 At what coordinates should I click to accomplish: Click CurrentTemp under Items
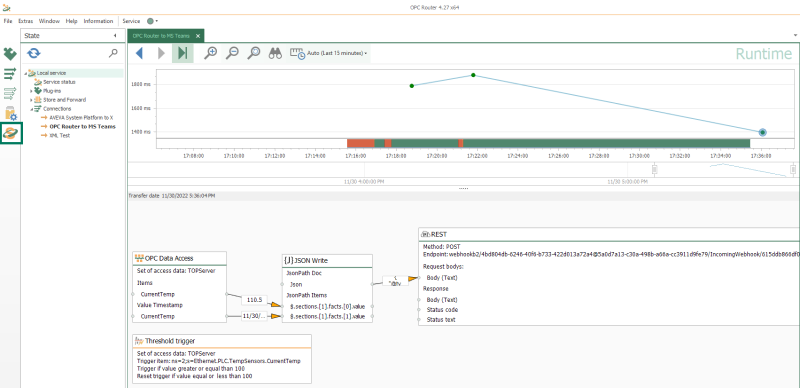click(x=158, y=294)
